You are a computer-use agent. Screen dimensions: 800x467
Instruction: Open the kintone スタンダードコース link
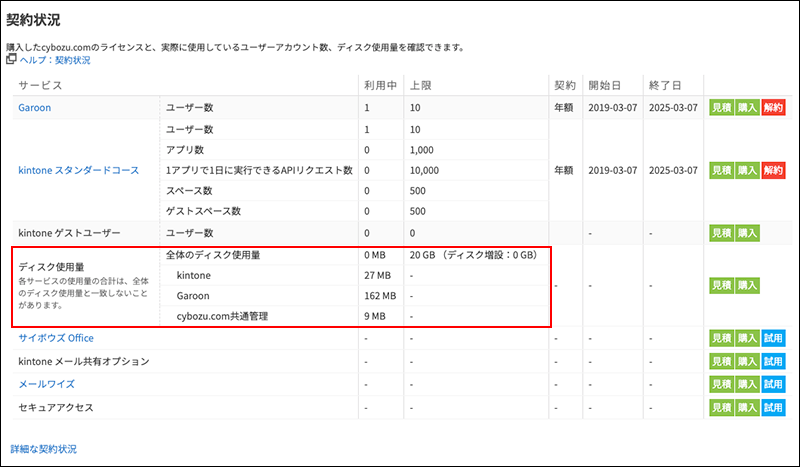tap(78, 170)
